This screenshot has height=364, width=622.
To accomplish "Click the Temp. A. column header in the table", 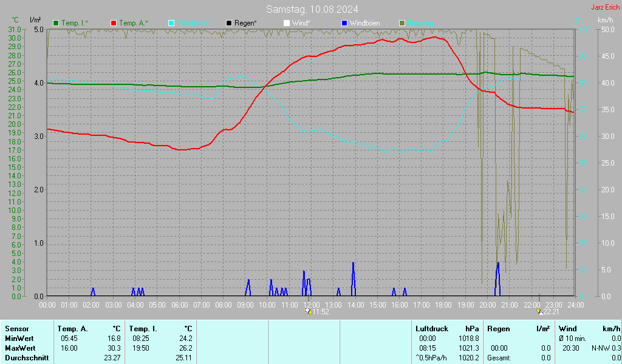I will tap(73, 329).
